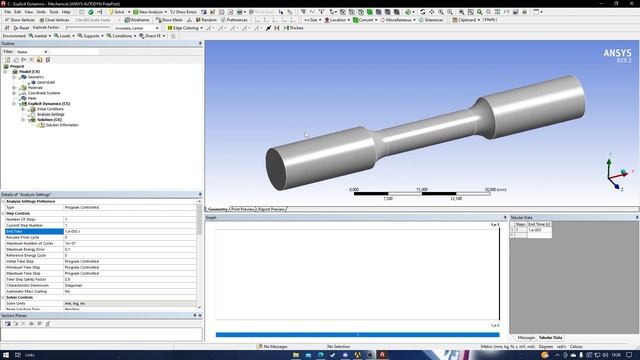
Task: Switch to the Print Preview tab
Action: coord(242,209)
